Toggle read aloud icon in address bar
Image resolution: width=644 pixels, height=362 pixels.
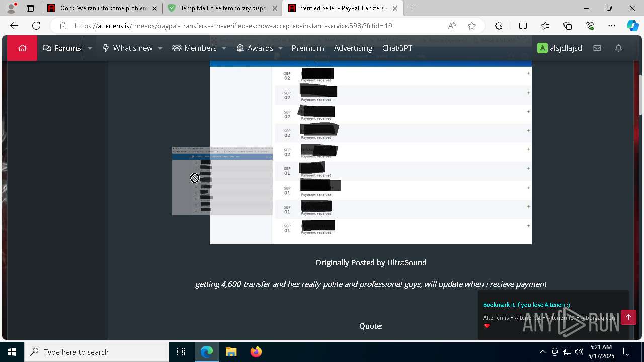click(452, 26)
